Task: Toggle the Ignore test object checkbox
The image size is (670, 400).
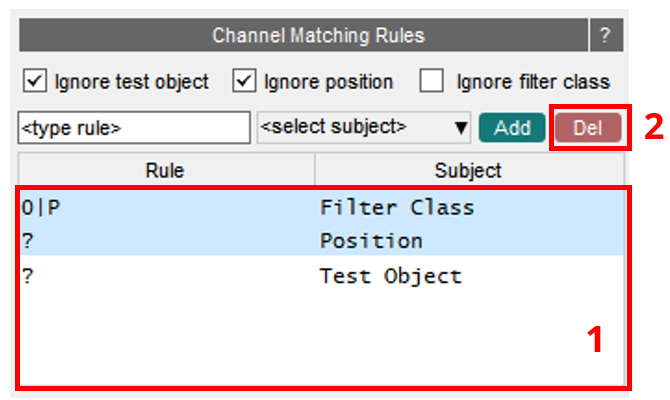Action: 35,81
